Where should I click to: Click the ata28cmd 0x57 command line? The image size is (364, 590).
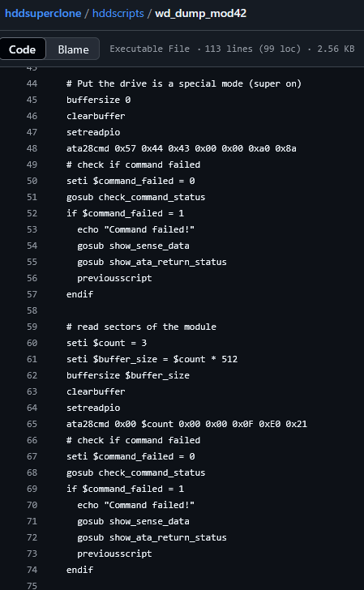[x=182, y=148]
